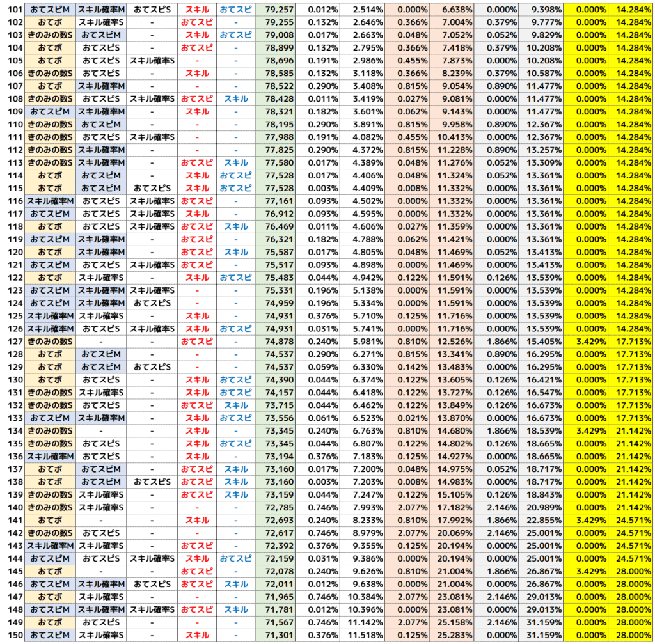This screenshot has height=644, width=655.
Task: Click the red スキル cell in row 103
Action: tap(196, 35)
